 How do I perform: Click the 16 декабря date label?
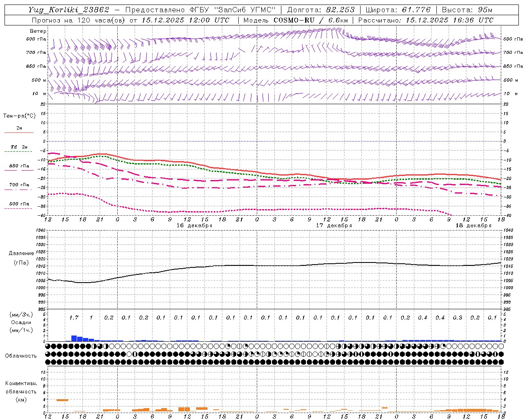click(x=194, y=226)
